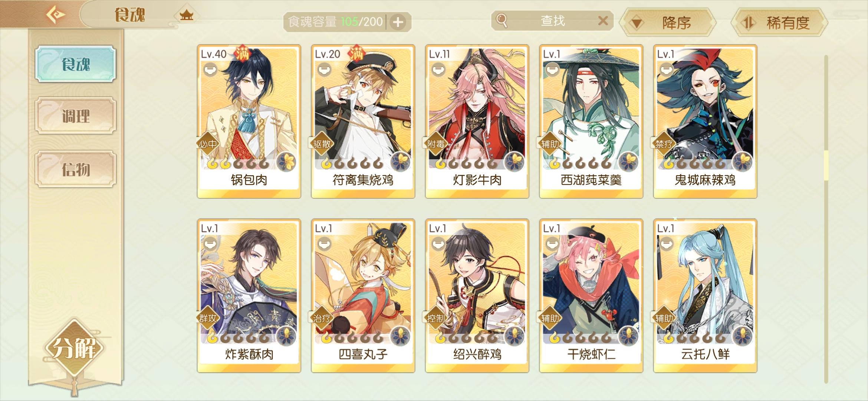The height and width of the screenshot is (401, 868).
Task: Add capacity with the plus icon
Action: point(398,22)
